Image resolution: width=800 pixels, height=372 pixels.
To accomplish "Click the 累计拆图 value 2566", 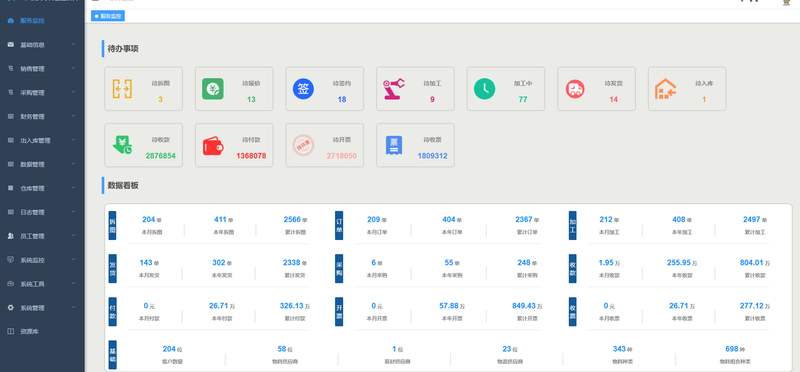I will click(x=292, y=219).
